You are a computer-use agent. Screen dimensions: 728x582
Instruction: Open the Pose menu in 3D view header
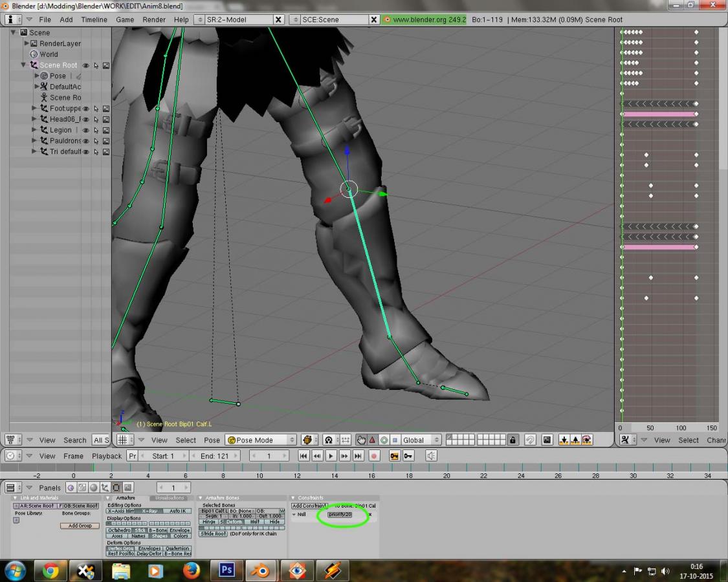tap(212, 440)
